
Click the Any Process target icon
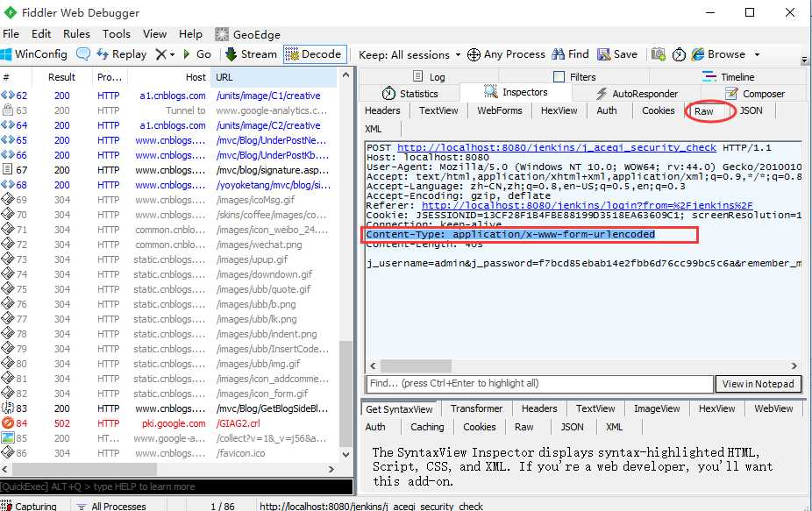coord(474,54)
